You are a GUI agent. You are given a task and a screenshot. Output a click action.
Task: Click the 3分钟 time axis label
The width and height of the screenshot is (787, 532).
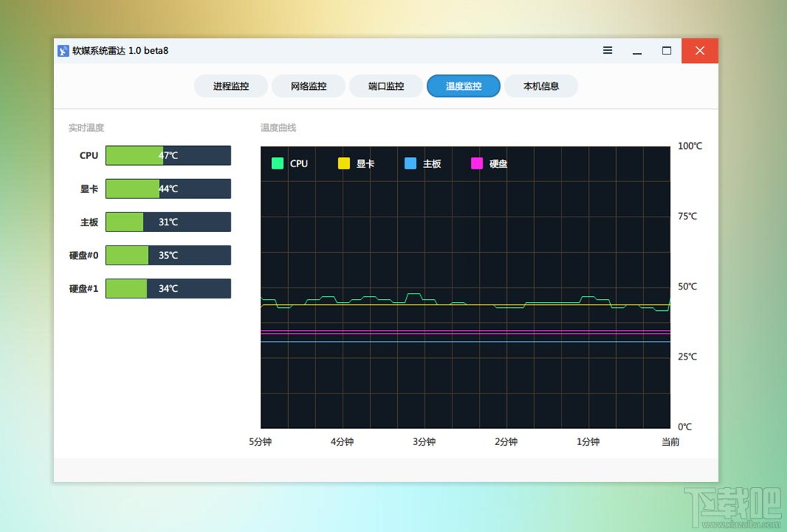[x=424, y=441]
